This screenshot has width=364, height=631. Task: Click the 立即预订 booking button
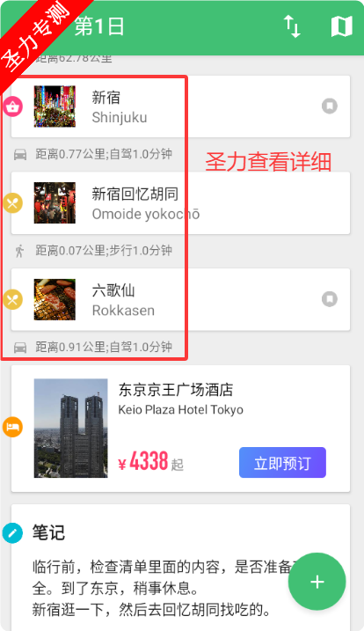tap(282, 463)
